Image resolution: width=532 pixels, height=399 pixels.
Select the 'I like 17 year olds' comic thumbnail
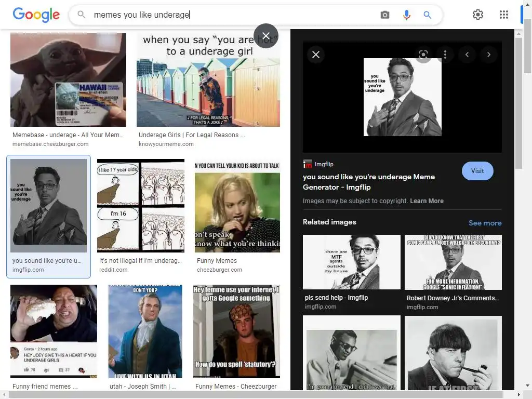point(141,206)
